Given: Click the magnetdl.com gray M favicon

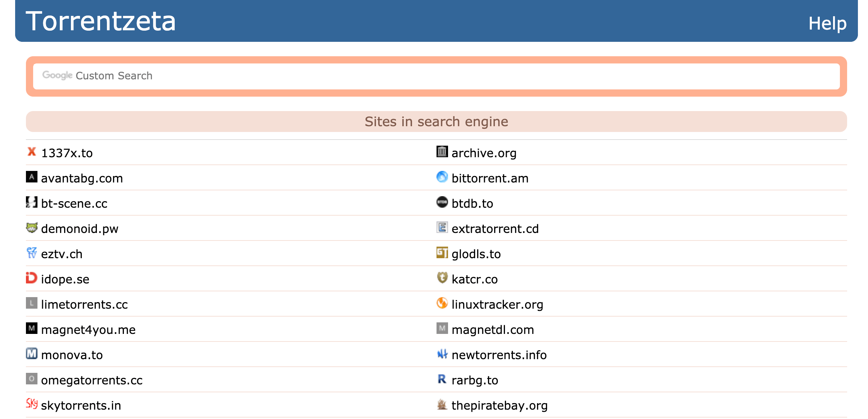Looking at the screenshot, I should coord(442,328).
